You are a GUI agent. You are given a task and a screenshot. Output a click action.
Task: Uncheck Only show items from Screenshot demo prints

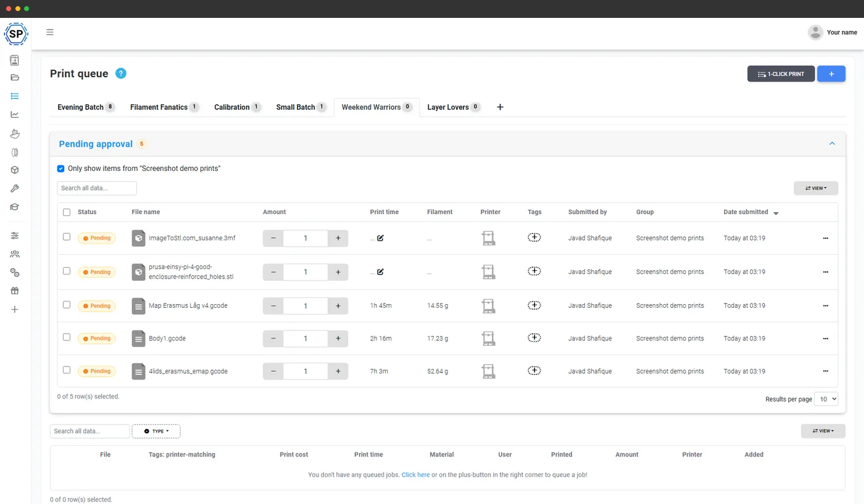pos(60,168)
